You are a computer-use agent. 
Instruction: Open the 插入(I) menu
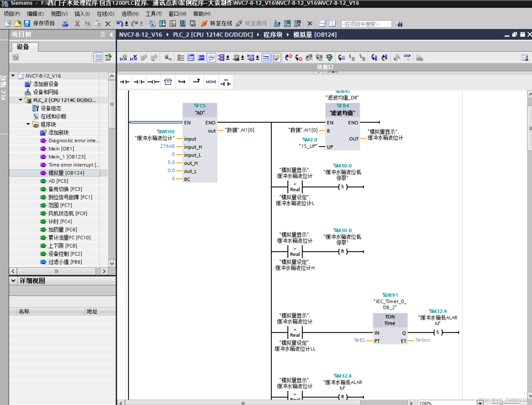82,14
